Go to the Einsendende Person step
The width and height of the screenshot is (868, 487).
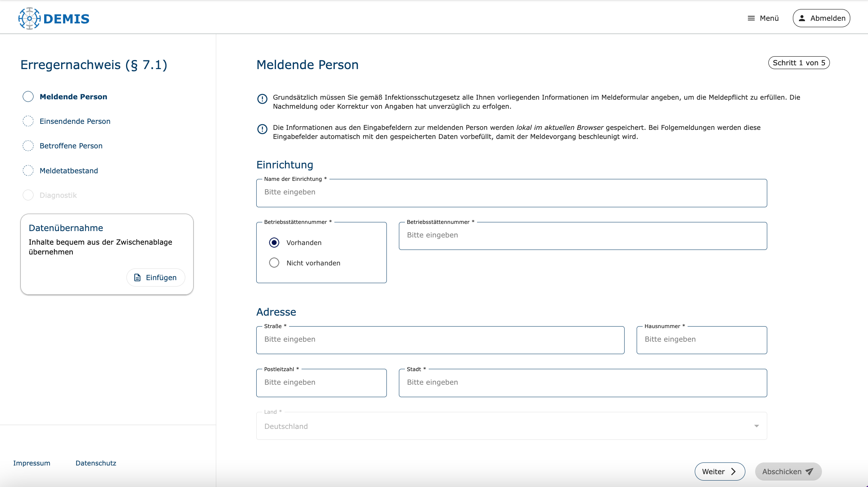pyautogui.click(x=75, y=121)
